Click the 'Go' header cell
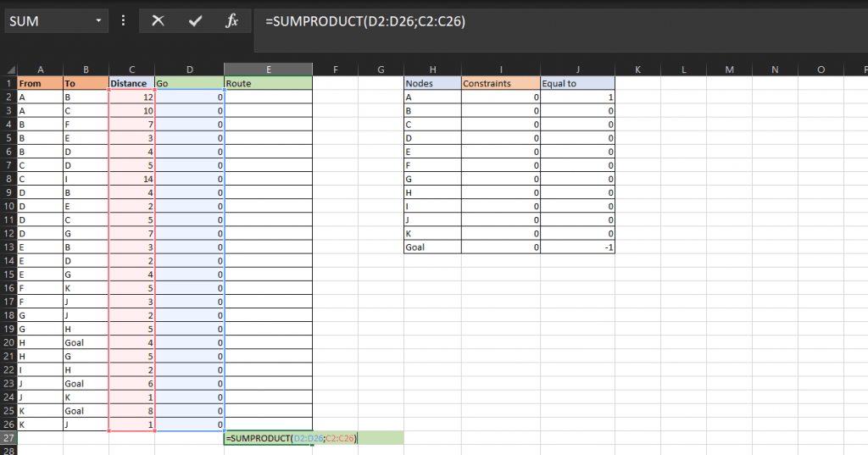 point(189,84)
